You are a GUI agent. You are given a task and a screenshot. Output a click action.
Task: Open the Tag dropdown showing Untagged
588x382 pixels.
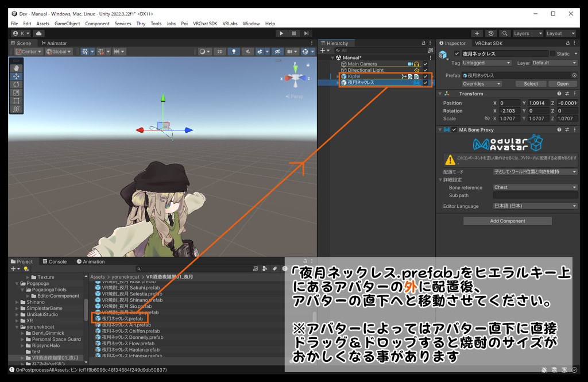pyautogui.click(x=487, y=63)
